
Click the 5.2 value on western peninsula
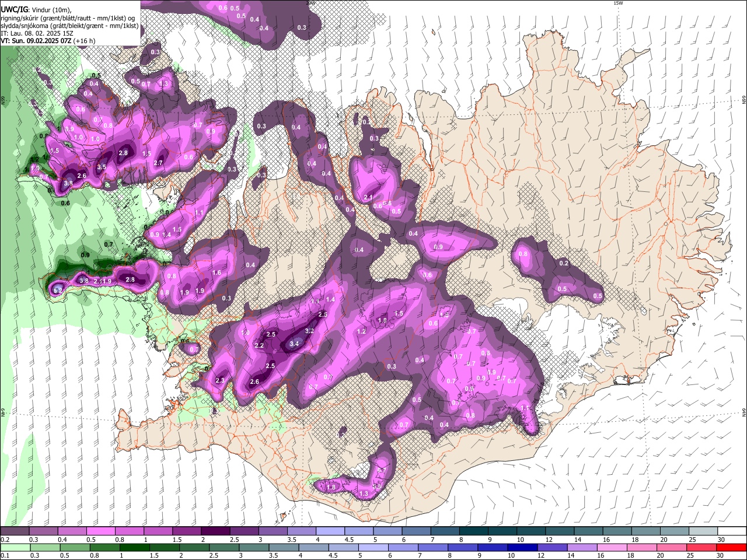(x=58, y=290)
